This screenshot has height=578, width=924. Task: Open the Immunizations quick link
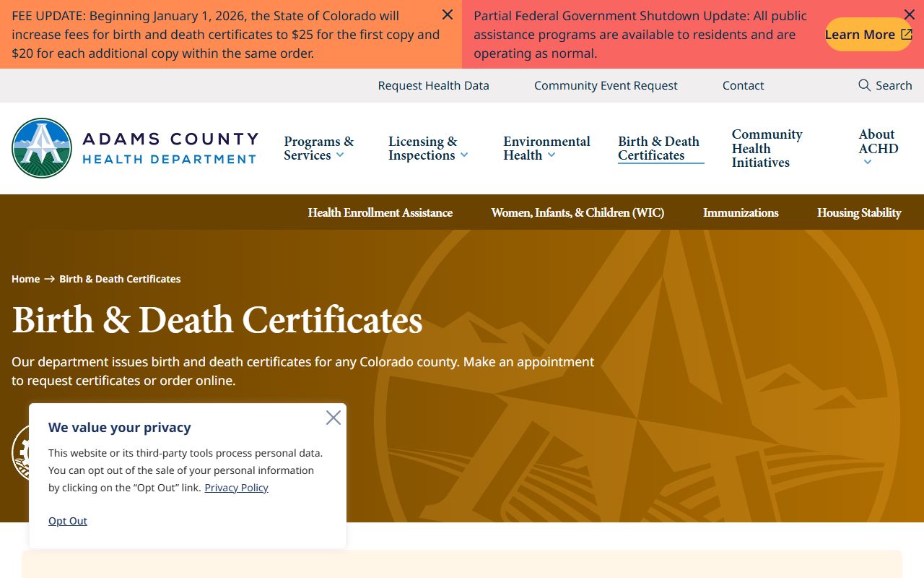[741, 212]
